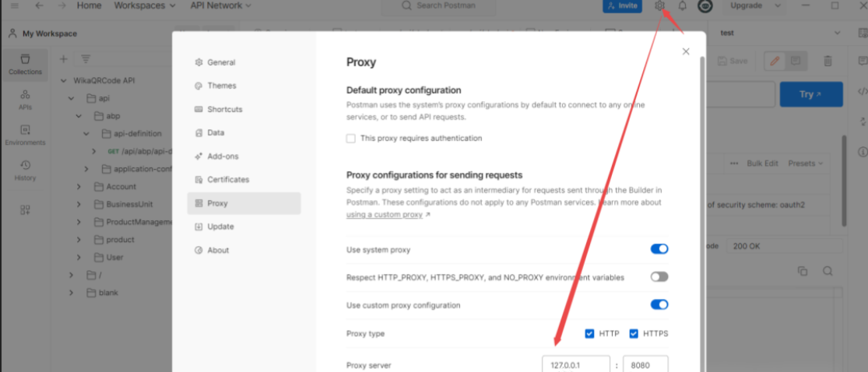
Task: Click the trash delete icon
Action: tap(828, 61)
